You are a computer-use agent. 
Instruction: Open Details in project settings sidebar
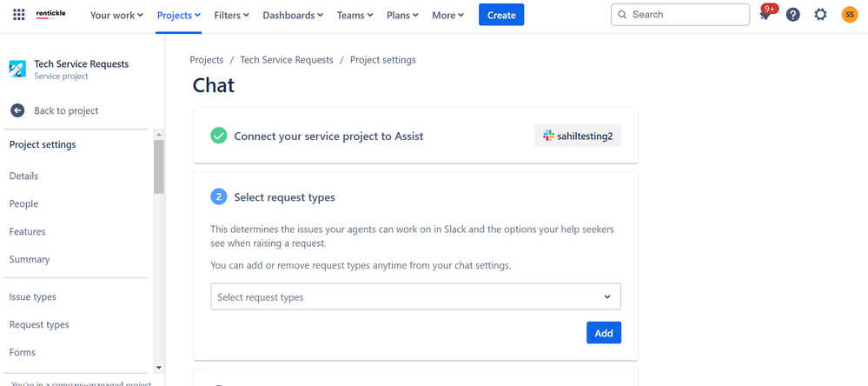click(23, 176)
